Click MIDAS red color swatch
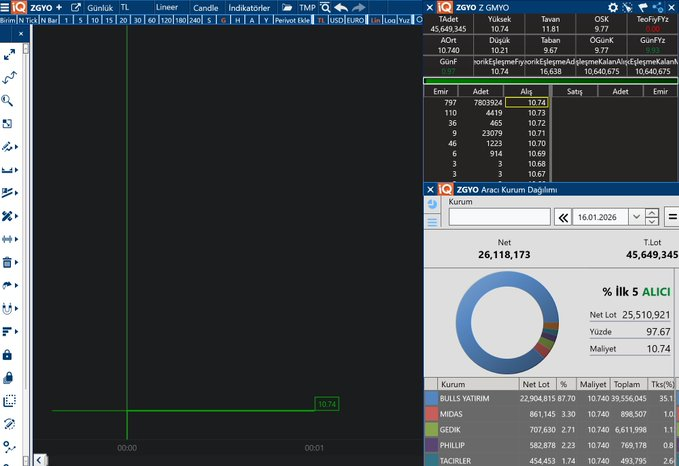Screen dimensions: 679x466 432,414
